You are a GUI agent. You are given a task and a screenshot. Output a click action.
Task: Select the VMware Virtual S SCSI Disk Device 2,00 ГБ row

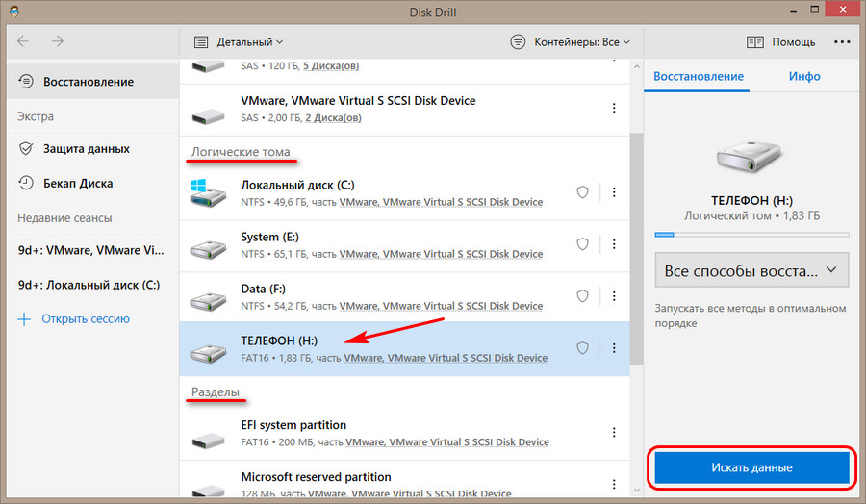pos(404,110)
